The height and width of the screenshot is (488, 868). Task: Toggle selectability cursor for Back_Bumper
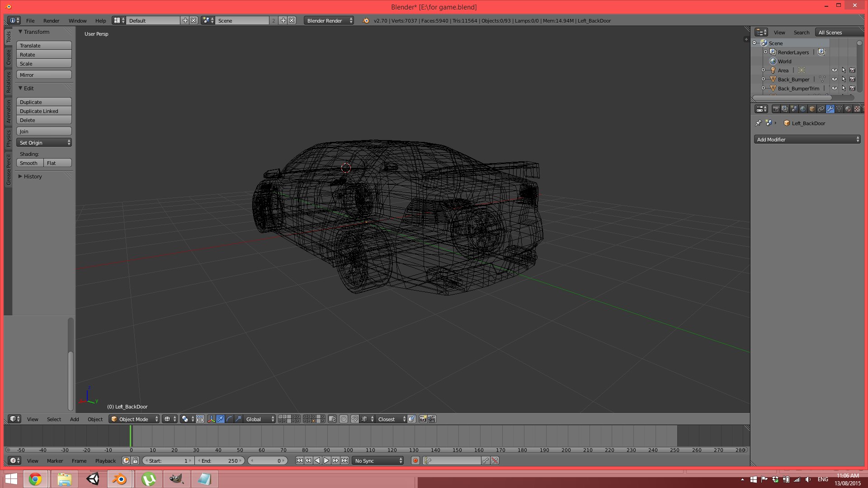(844, 79)
